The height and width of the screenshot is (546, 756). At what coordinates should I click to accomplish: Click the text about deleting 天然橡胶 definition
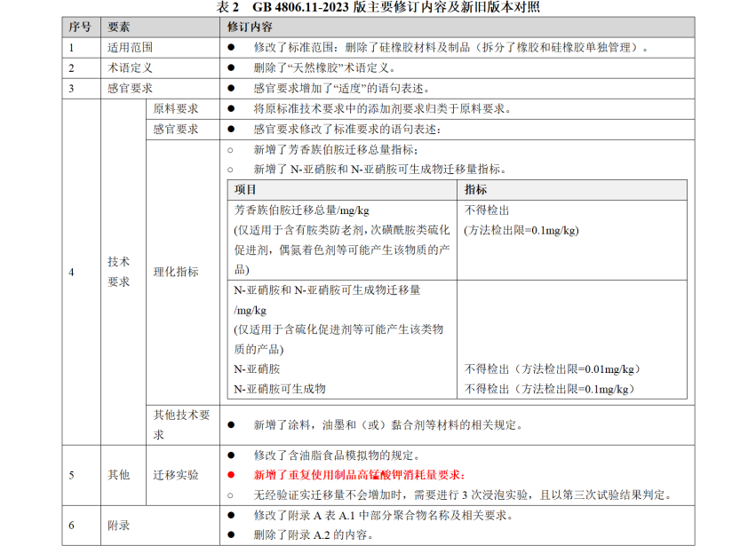323,67
